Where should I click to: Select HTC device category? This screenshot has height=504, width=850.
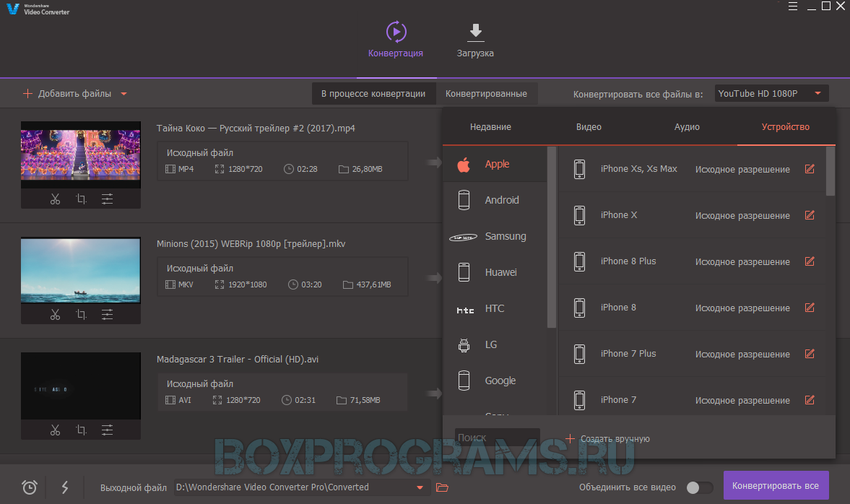[x=495, y=308]
